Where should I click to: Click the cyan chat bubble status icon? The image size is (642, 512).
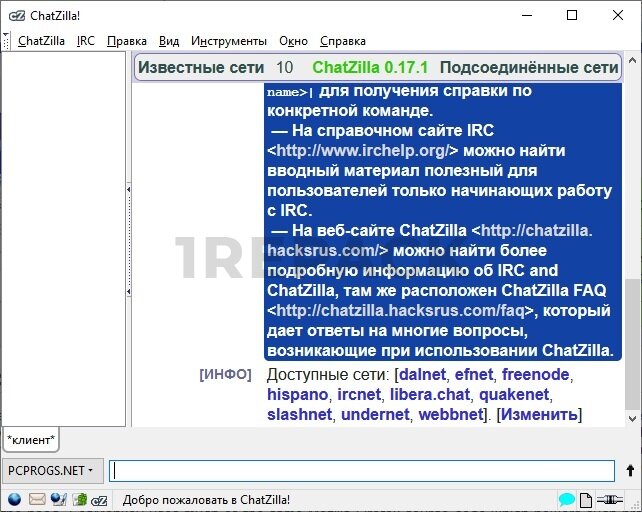click(x=567, y=499)
